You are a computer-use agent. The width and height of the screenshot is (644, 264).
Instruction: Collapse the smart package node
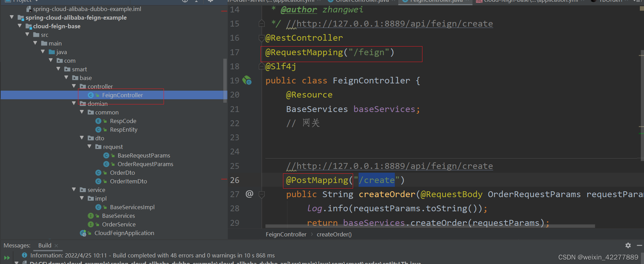click(x=58, y=69)
